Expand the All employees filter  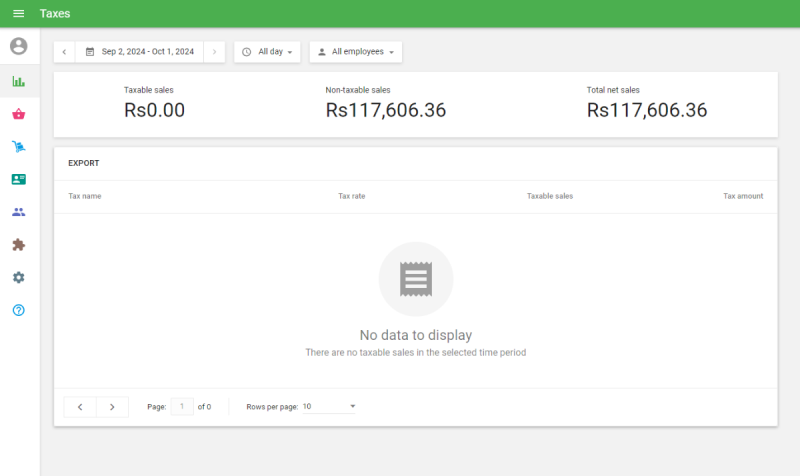pos(356,52)
